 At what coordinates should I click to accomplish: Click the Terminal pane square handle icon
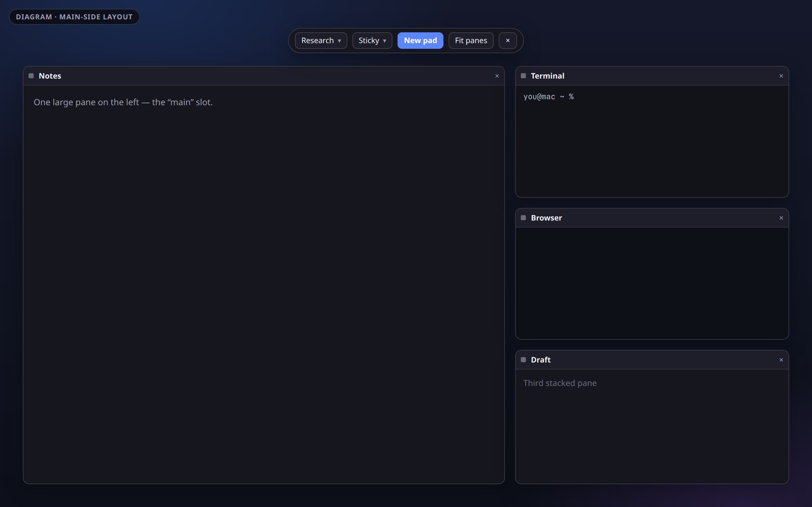pos(523,76)
